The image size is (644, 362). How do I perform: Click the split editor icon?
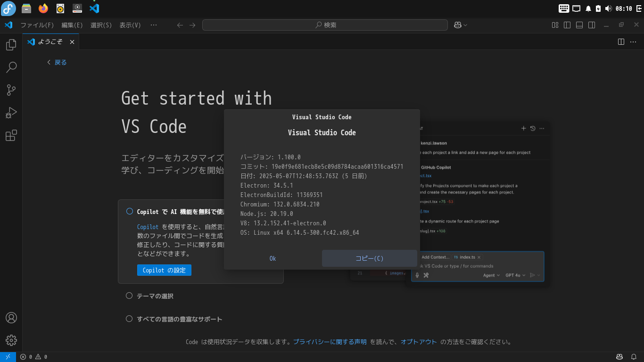tap(621, 42)
